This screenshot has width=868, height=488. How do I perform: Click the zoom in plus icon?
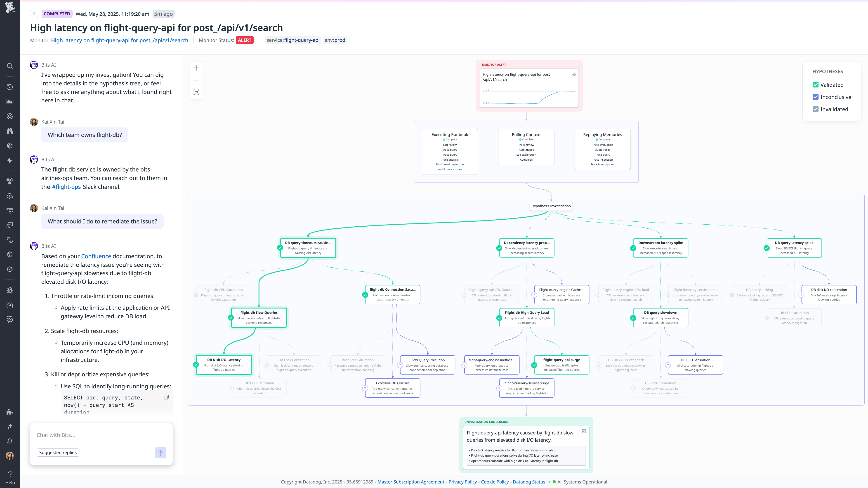(196, 68)
